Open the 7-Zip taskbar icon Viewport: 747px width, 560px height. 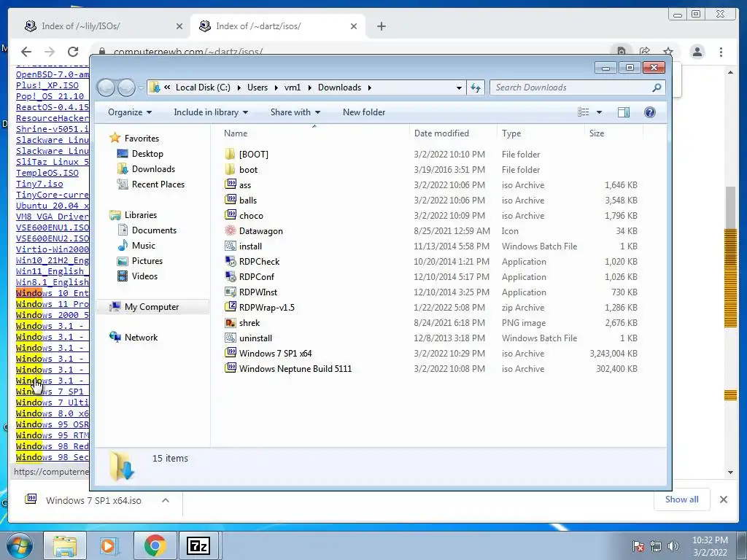[198, 545]
